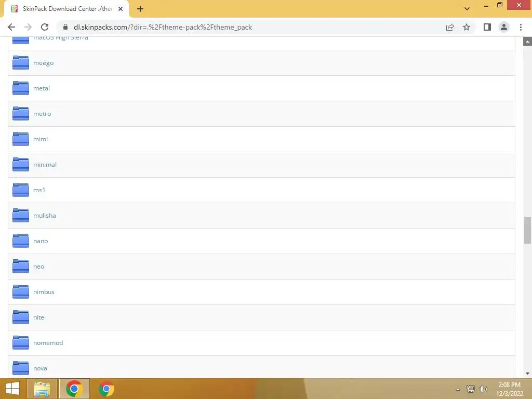The image size is (532, 399).
Task: Click the folder icon next to mimi
Action: [x=21, y=139]
